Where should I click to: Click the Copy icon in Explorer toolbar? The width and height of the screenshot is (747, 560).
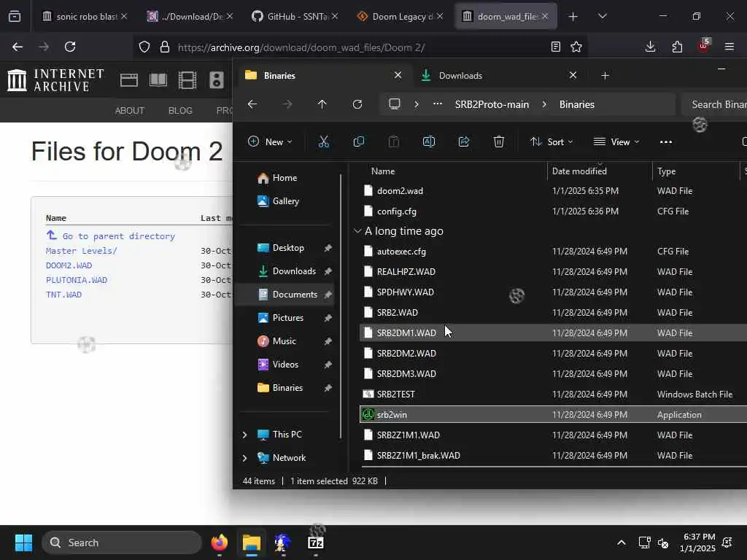pos(359,142)
